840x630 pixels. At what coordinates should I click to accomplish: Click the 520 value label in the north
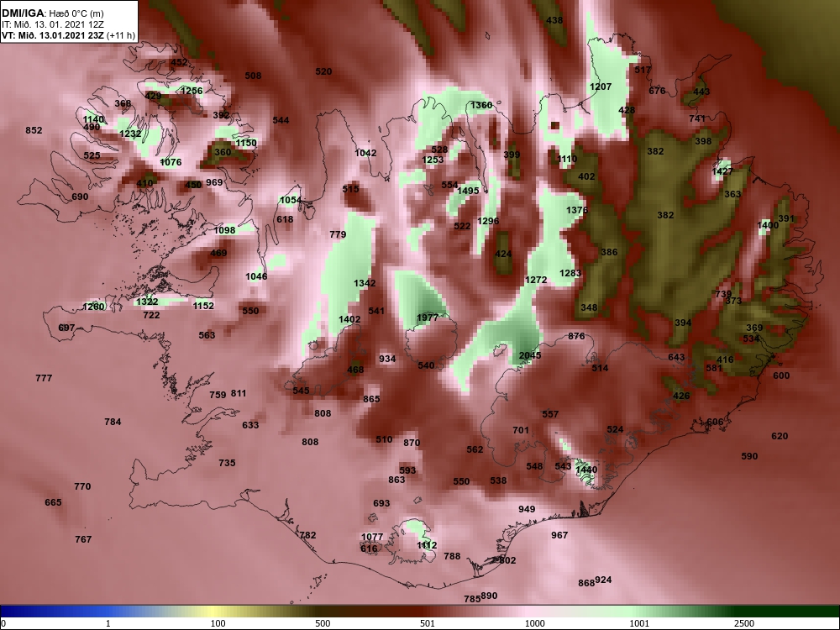pos(323,71)
